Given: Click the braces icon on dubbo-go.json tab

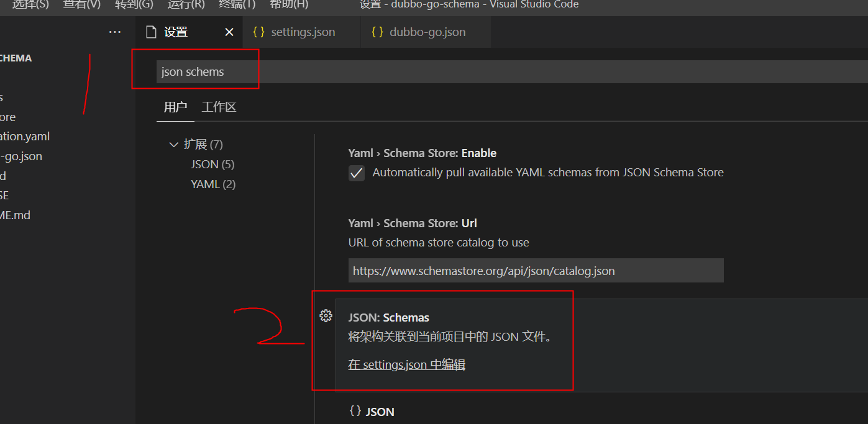Looking at the screenshot, I should (x=377, y=32).
